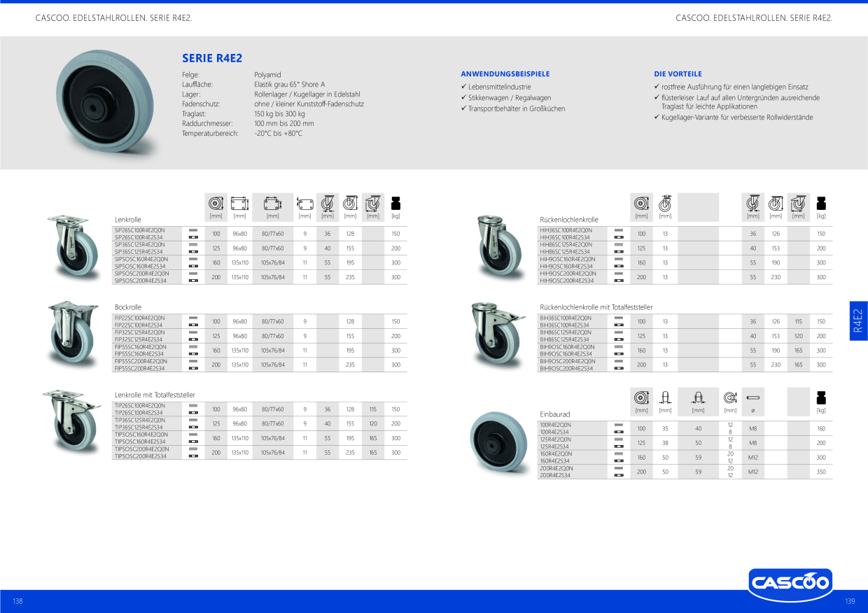Click the roller bearing symbol beside 100R4E2Q0N
This screenshot has height=613, width=868.
coord(619,425)
